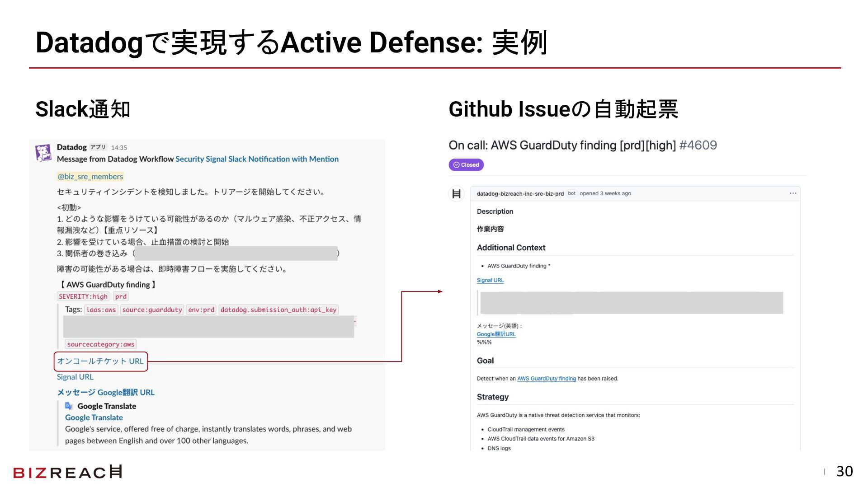Open the three-dots menu on issue comment

tap(793, 193)
